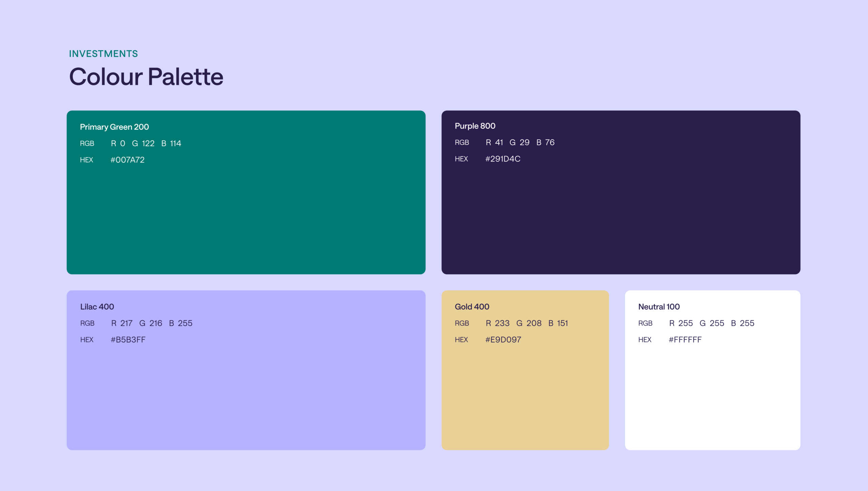This screenshot has width=868, height=491.
Task: Click the Primary Green 200 name label
Action: point(114,127)
